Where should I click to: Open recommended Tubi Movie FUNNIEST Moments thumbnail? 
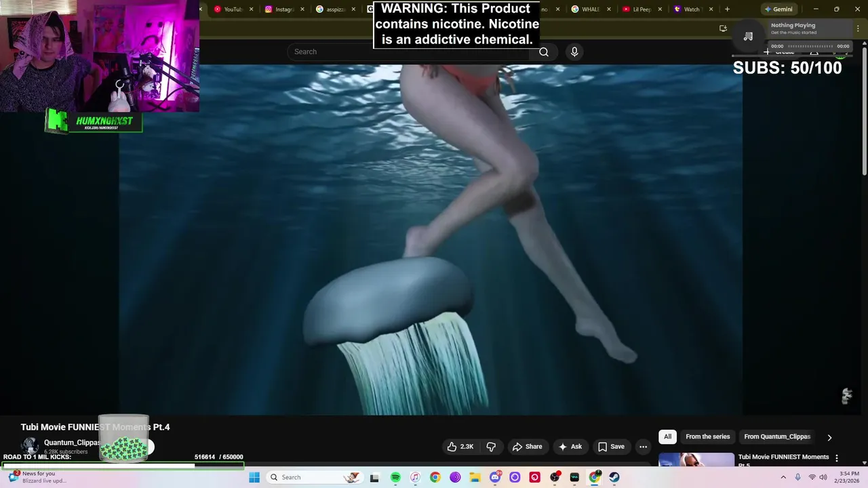click(x=696, y=460)
